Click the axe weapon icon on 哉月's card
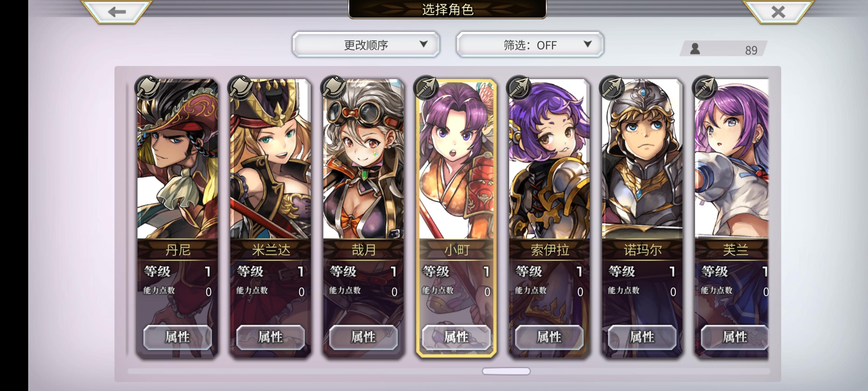Image resolution: width=868 pixels, height=391 pixels. click(333, 87)
